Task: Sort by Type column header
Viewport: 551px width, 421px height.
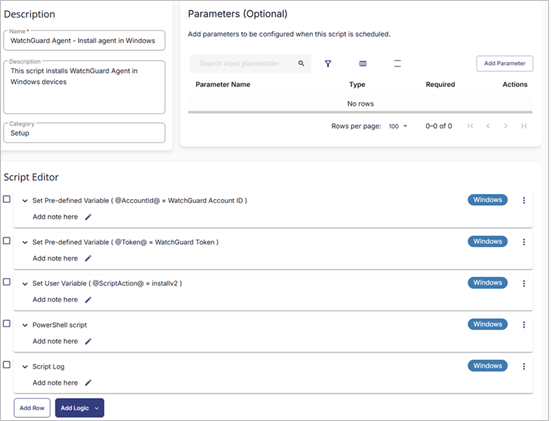Action: (x=357, y=85)
